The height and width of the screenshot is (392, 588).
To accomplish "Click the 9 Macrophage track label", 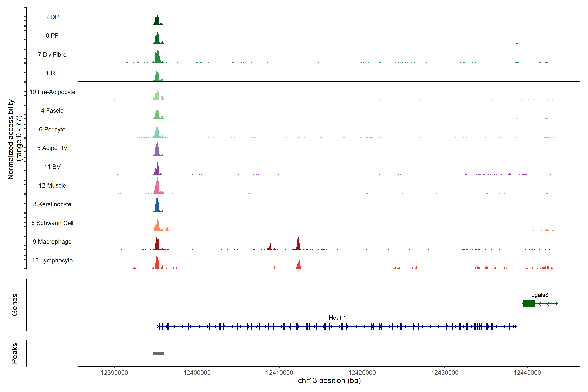I will coord(52,242).
